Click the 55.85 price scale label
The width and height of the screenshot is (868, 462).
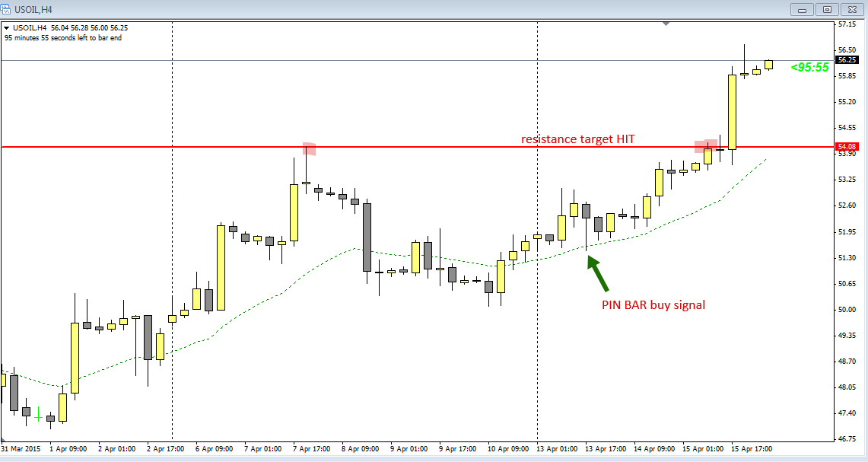[x=847, y=76]
